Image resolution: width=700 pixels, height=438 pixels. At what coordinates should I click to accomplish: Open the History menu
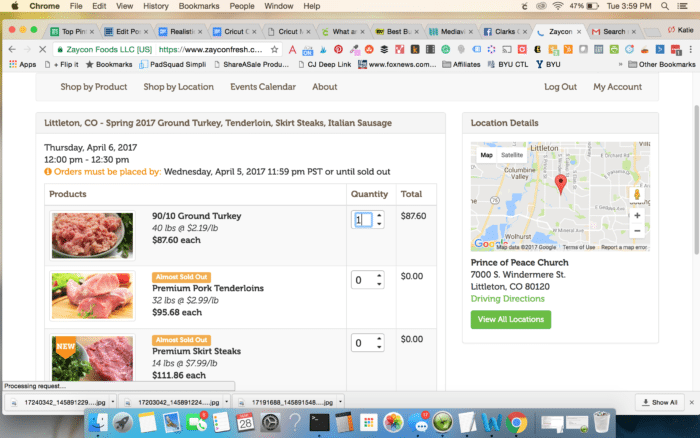click(x=155, y=6)
